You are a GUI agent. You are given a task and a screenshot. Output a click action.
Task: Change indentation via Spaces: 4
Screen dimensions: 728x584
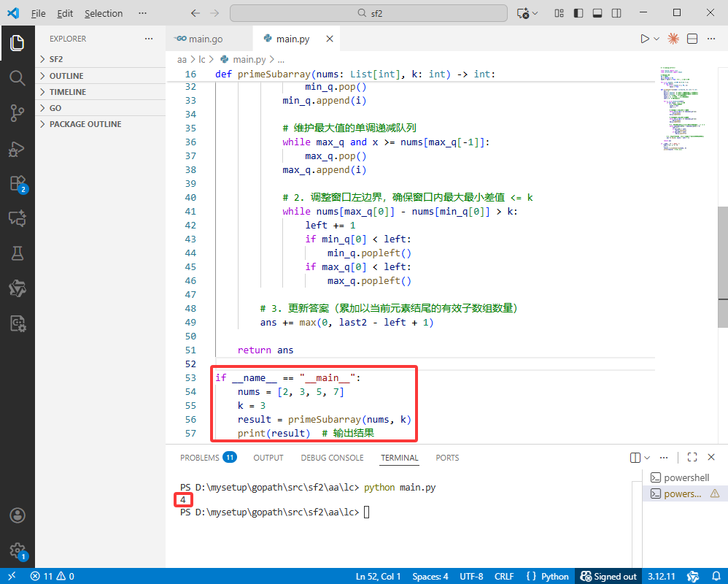click(x=430, y=576)
